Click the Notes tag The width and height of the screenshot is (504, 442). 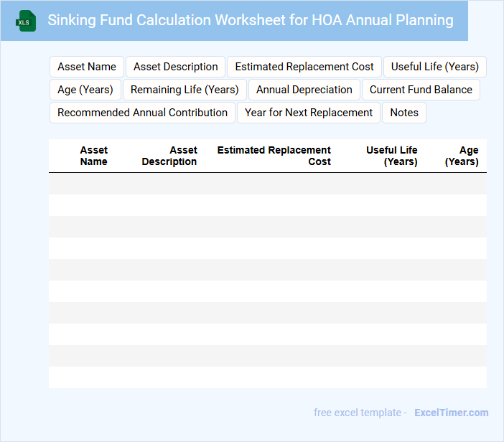(x=404, y=113)
